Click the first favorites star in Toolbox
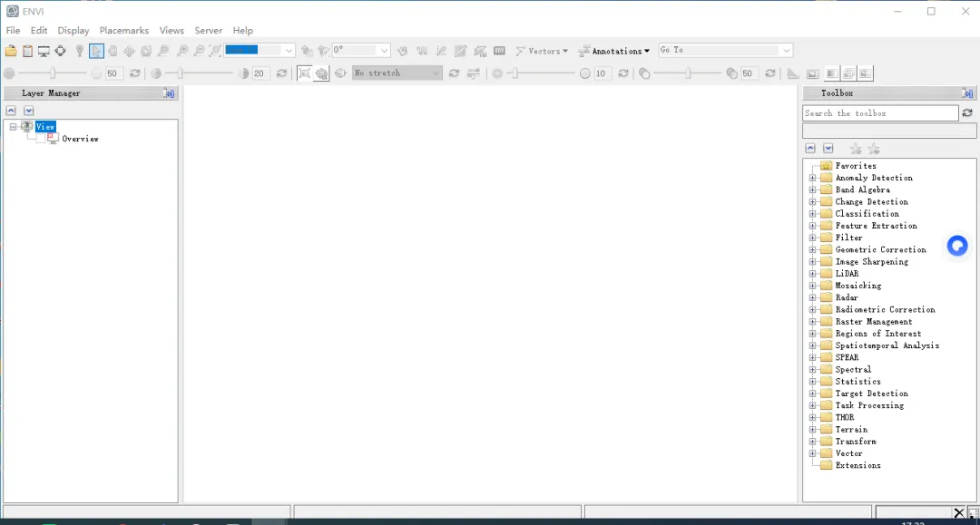 pos(856,149)
